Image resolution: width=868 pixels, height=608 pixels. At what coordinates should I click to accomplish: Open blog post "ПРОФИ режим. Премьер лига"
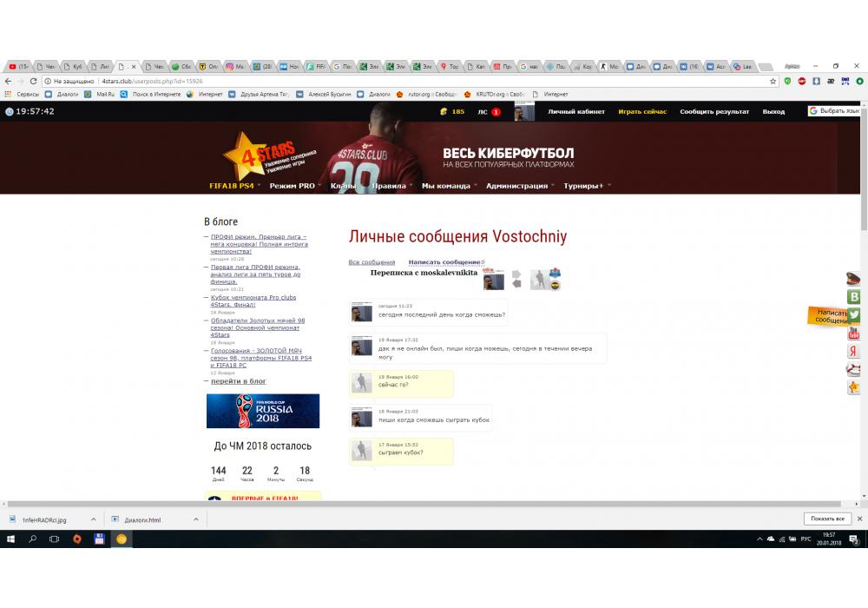pyautogui.click(x=259, y=244)
